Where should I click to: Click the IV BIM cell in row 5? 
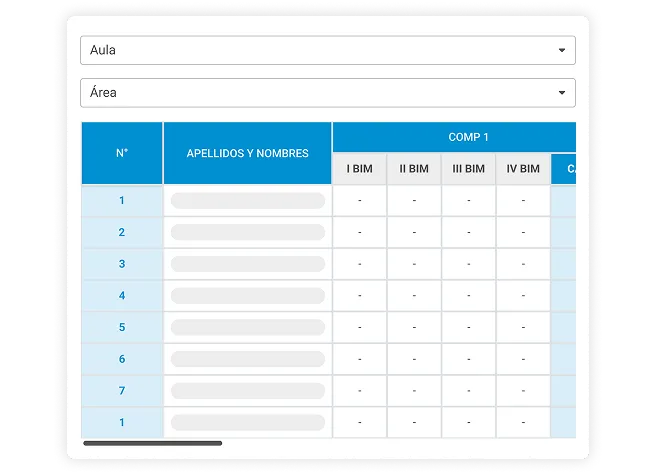(x=523, y=327)
